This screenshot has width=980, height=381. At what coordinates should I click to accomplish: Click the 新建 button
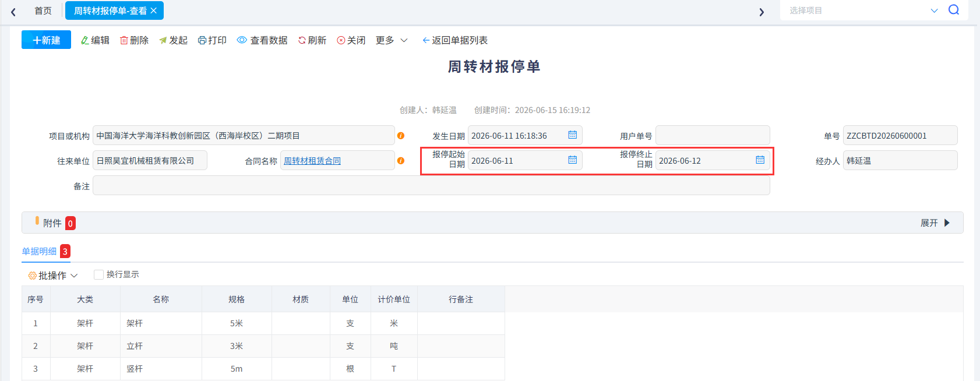[x=46, y=40]
